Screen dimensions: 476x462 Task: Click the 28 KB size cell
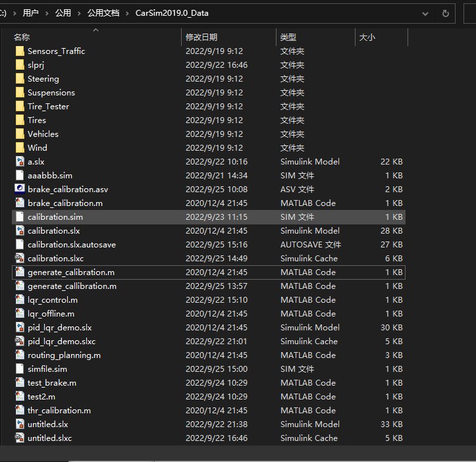click(x=392, y=230)
